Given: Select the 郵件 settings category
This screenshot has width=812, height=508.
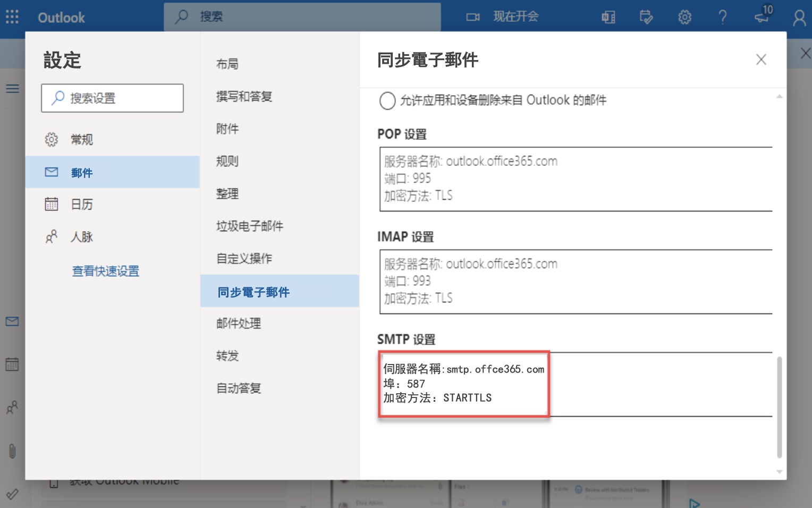Looking at the screenshot, I should [113, 172].
